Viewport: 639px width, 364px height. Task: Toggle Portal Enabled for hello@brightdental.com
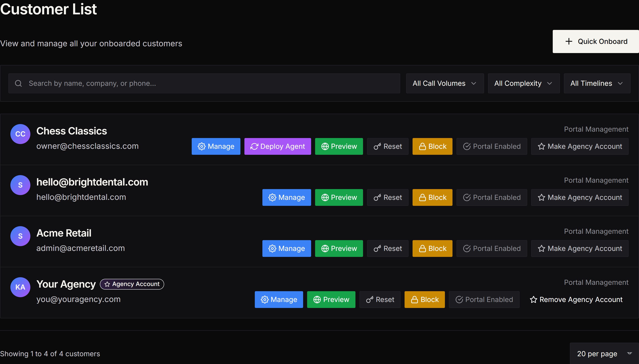(492, 197)
